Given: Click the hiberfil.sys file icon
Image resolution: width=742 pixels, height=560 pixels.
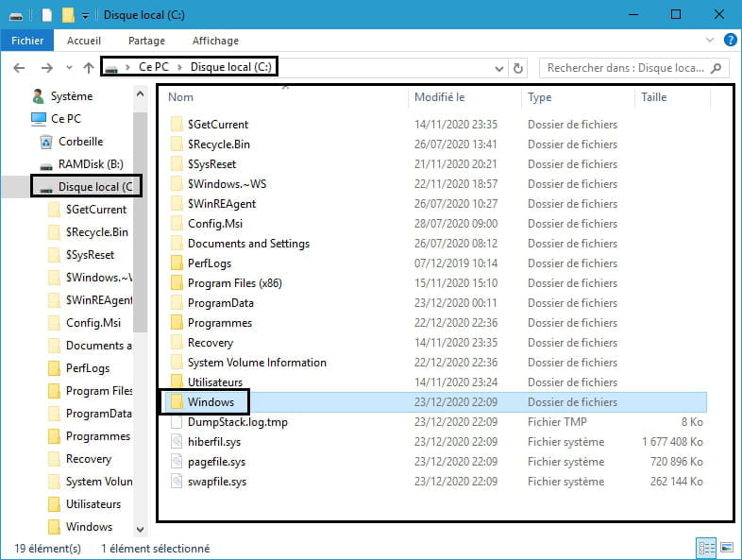Looking at the screenshot, I should tap(177, 442).
